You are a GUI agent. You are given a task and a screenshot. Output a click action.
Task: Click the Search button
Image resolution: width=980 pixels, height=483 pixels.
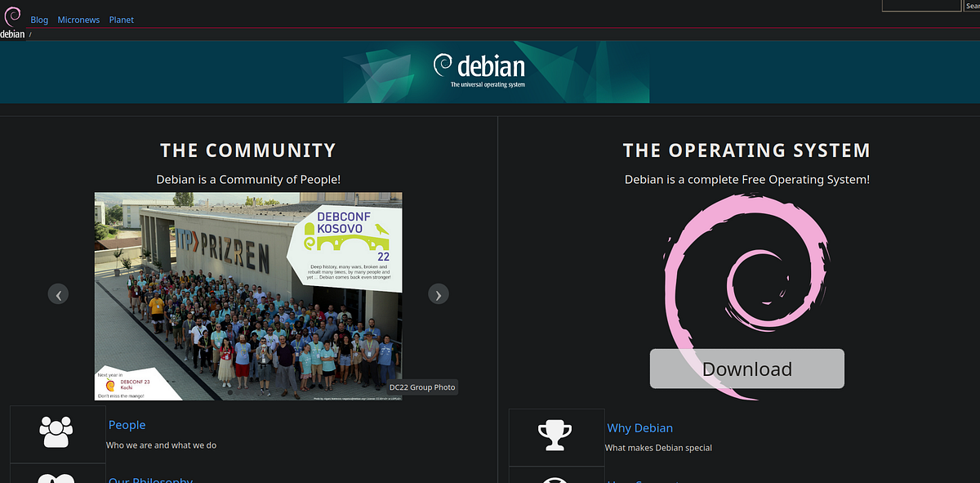[972, 6]
